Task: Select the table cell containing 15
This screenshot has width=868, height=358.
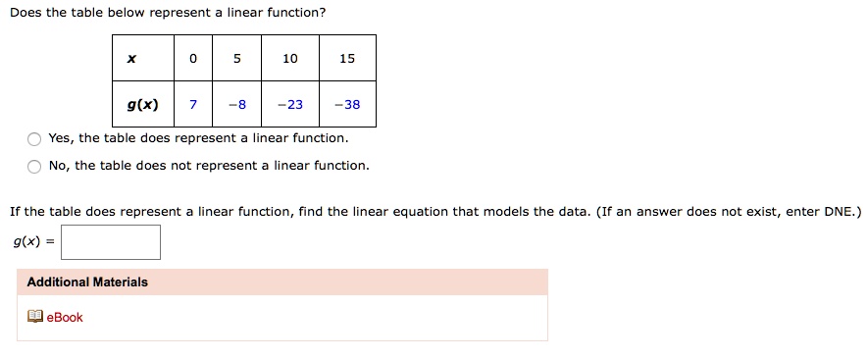Action: (347, 58)
